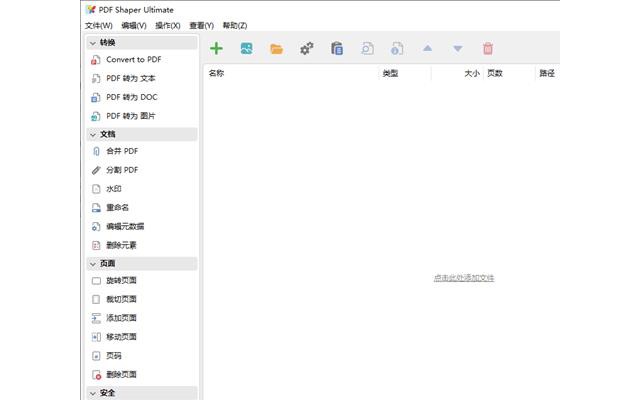The height and width of the screenshot is (400, 640).
Task: Open the 查看(Y) menu
Action: point(201,25)
